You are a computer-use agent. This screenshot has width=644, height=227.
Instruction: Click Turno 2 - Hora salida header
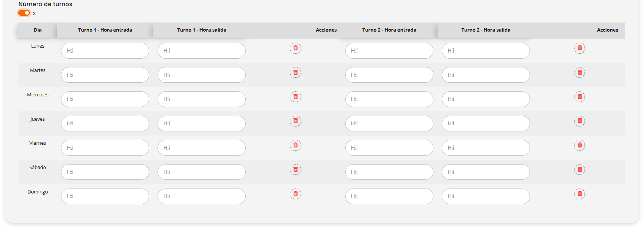coord(486,30)
